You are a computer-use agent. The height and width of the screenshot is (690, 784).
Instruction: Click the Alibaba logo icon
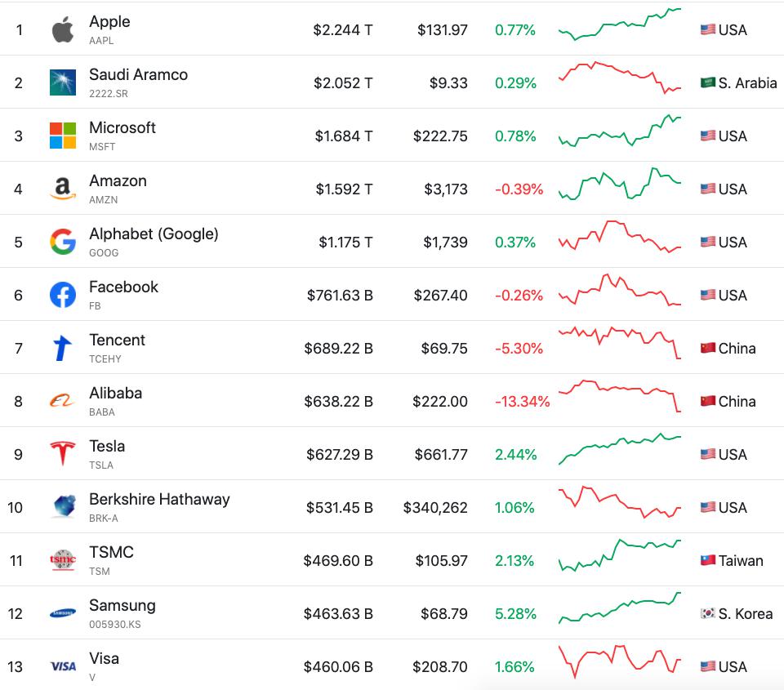[63, 401]
